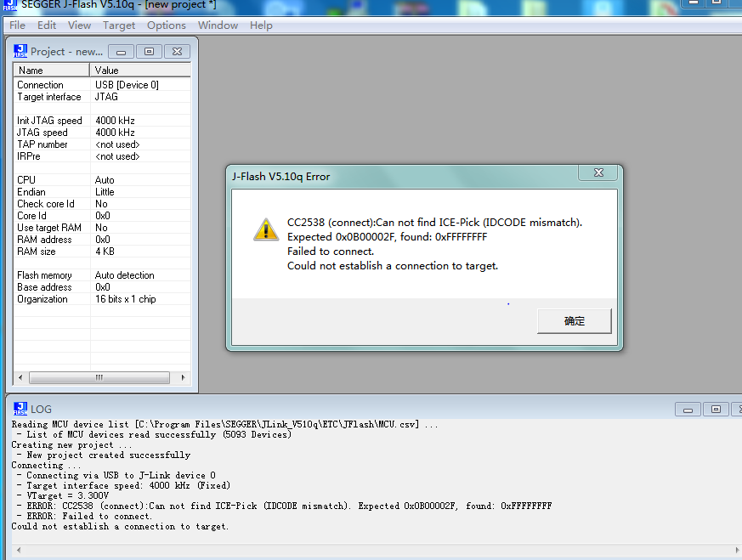Select the Flash memory row
The width and height of the screenshot is (742, 560).
(x=102, y=274)
